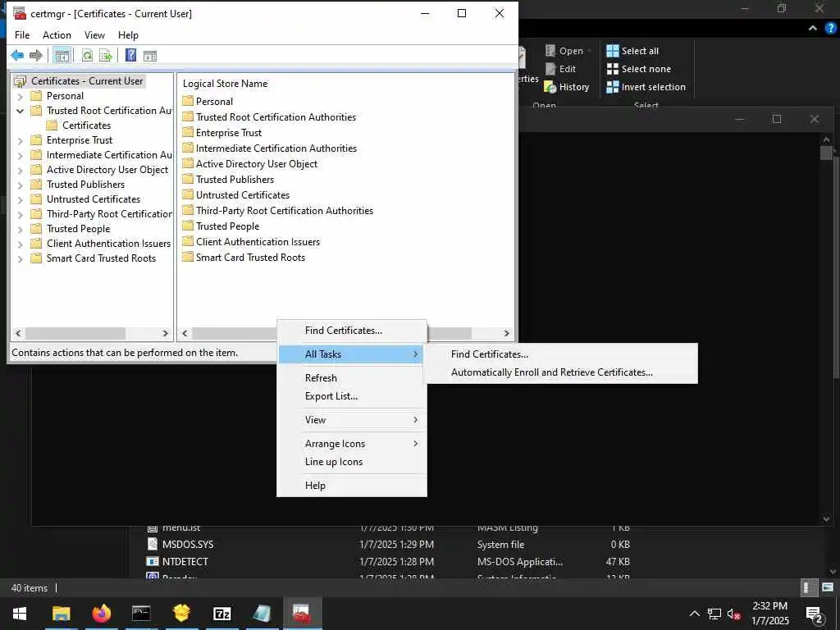
Task: Expand Active Directory User Object tree node
Action: click(x=20, y=171)
